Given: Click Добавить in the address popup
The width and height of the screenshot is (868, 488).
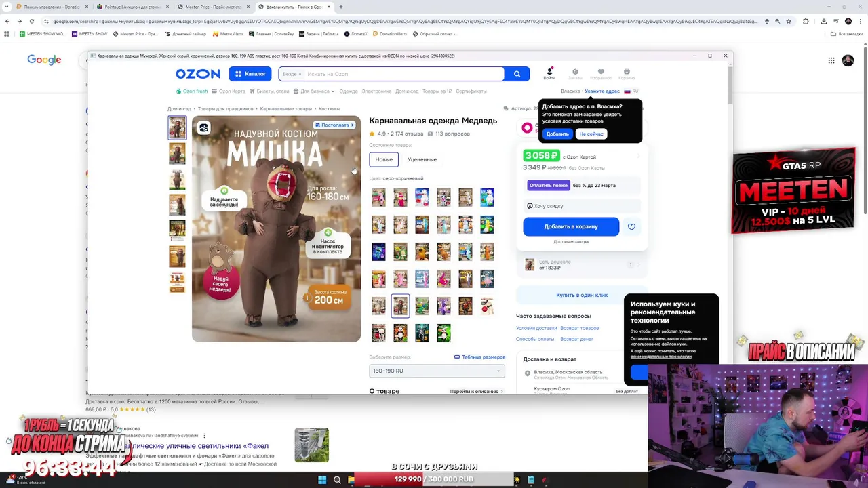Looking at the screenshot, I should click(557, 134).
